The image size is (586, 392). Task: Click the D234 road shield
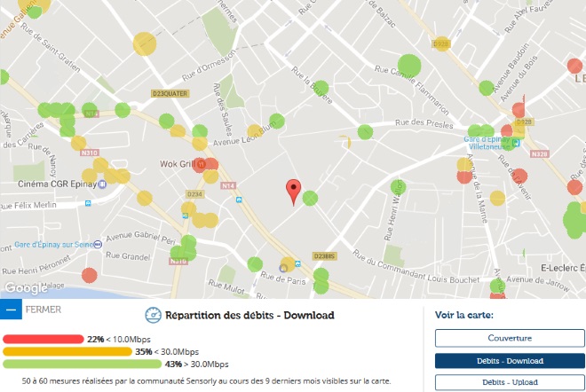click(195, 193)
